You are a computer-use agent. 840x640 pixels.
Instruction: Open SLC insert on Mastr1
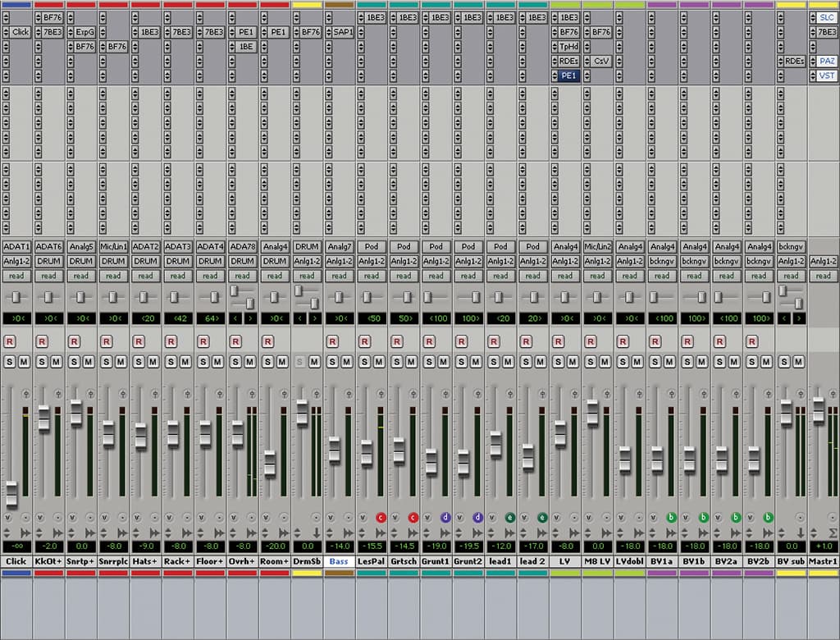coord(827,17)
